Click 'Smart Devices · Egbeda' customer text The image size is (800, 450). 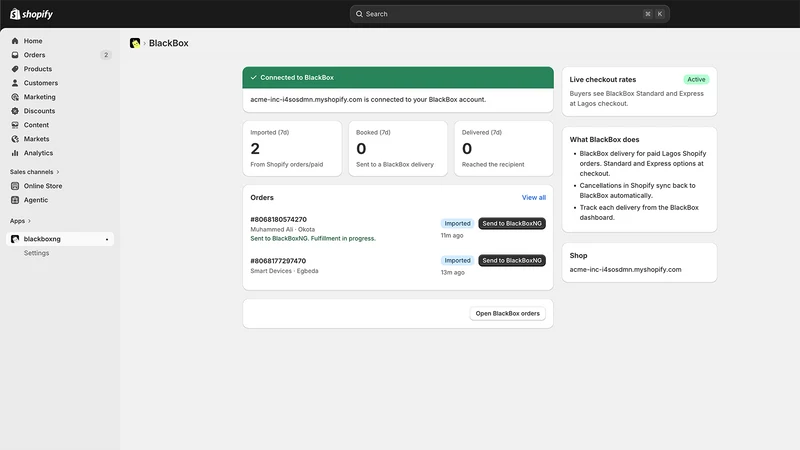click(284, 271)
